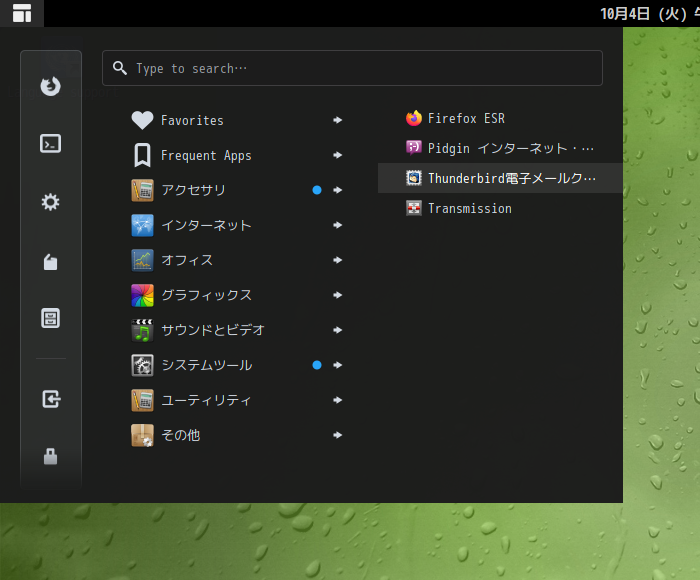
Task: Open the terminal sidebar shortcut
Action: coord(50,144)
